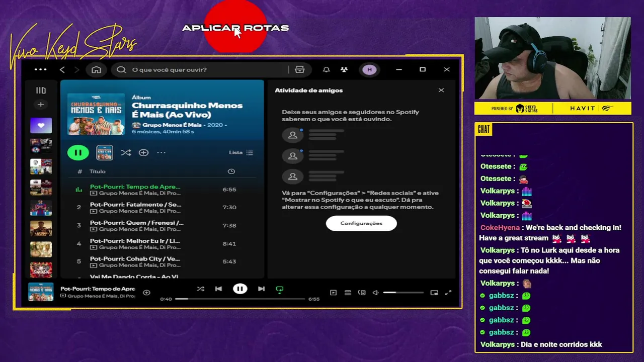Open Now Playing view icon
Viewport: 644px width, 362px height.
(x=333, y=293)
